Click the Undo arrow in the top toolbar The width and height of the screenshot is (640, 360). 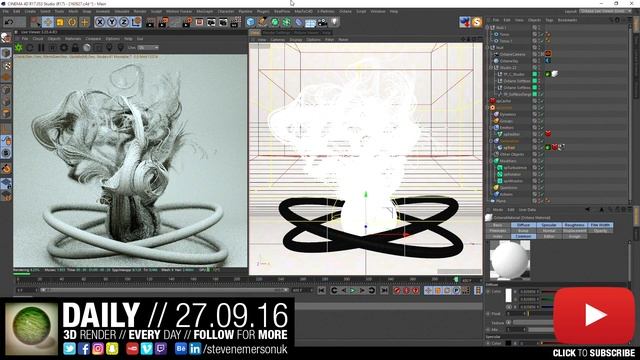(x=9, y=22)
